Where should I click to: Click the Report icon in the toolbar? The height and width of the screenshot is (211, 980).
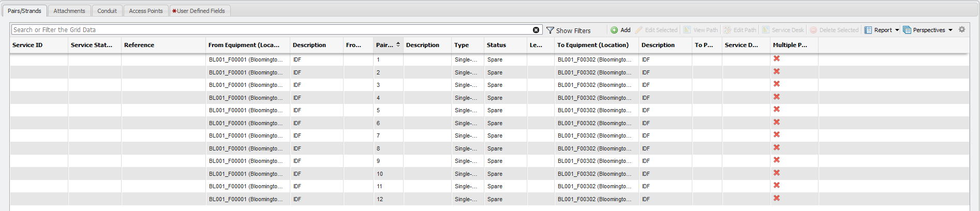868,30
